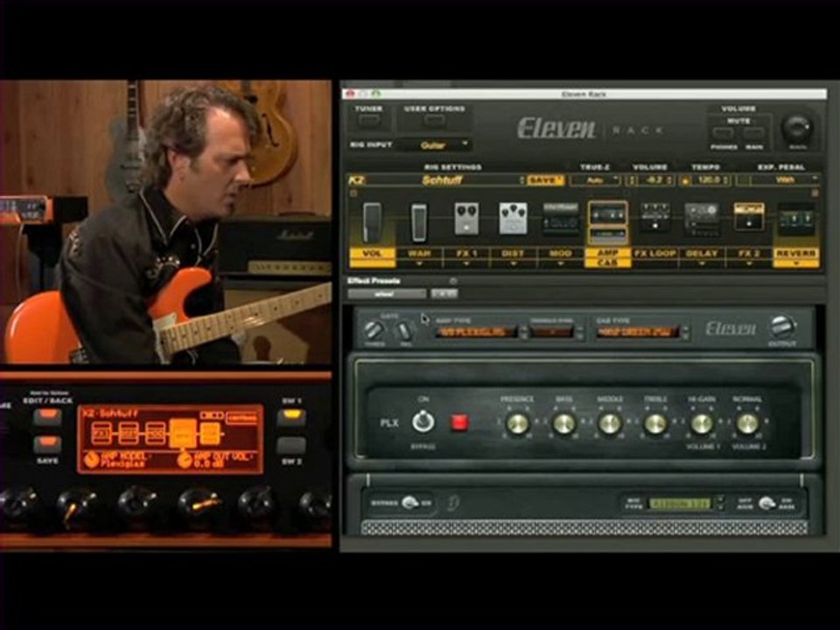Click the master volume knob at top right

click(798, 129)
